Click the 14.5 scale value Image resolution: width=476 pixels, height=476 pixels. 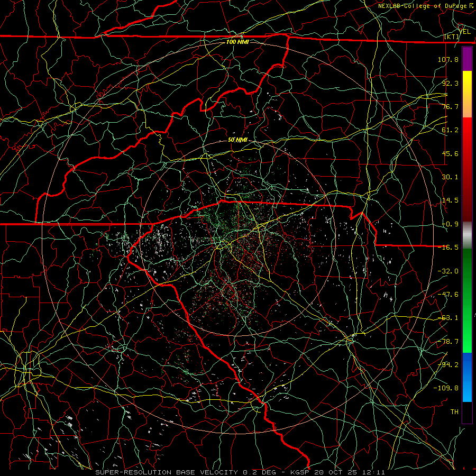[450, 200]
